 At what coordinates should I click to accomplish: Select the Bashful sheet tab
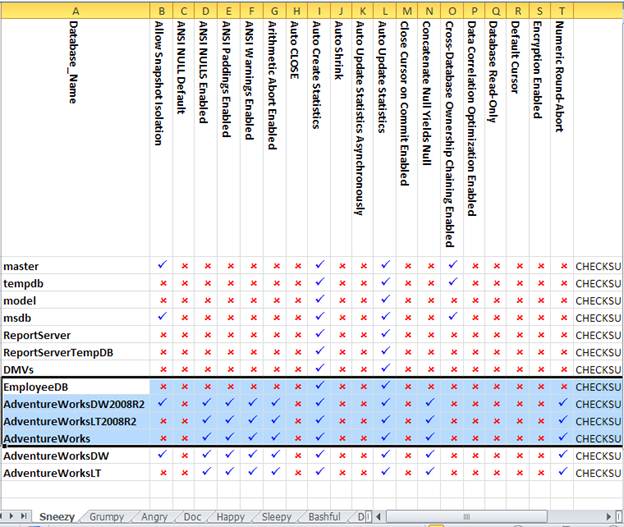tap(324, 517)
